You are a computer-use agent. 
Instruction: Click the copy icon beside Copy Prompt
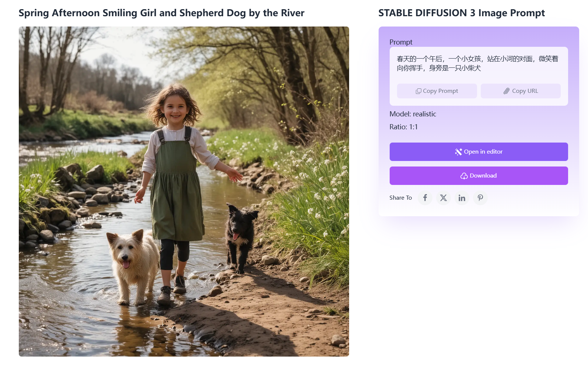(418, 91)
